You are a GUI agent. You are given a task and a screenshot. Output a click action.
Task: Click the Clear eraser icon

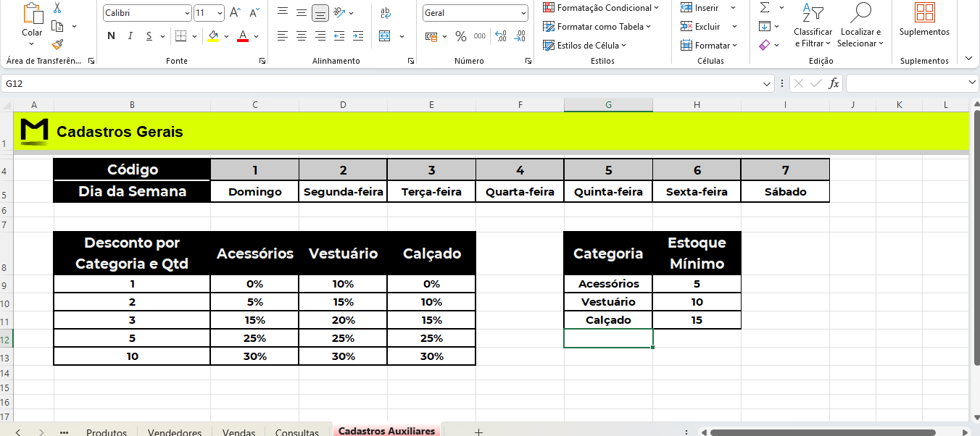(x=765, y=45)
